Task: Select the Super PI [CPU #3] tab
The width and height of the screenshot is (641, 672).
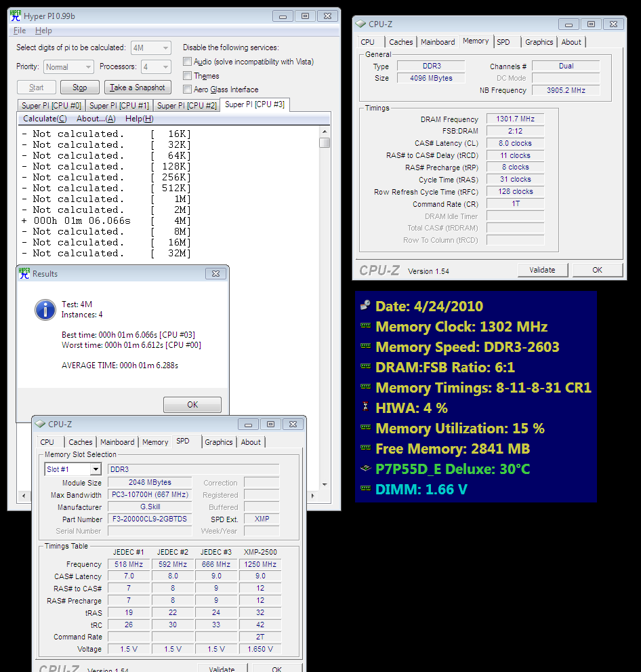Action: (x=255, y=104)
